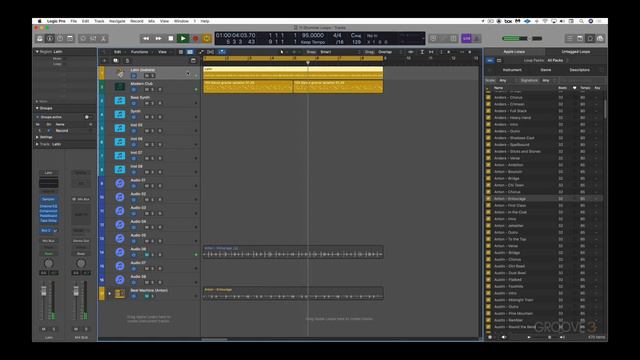
Task: Toggle the Automation view button
Action: [x=201, y=52]
